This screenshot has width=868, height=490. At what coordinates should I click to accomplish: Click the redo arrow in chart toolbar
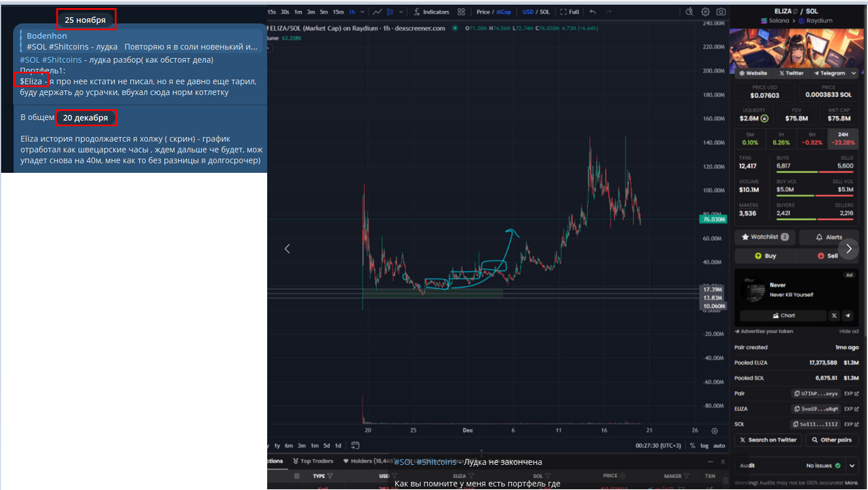click(x=609, y=12)
